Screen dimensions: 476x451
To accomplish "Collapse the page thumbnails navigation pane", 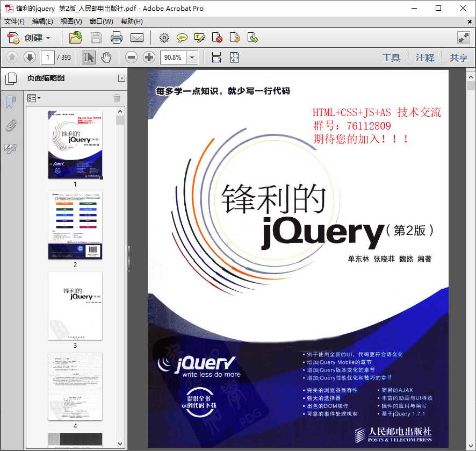I will pos(121,78).
